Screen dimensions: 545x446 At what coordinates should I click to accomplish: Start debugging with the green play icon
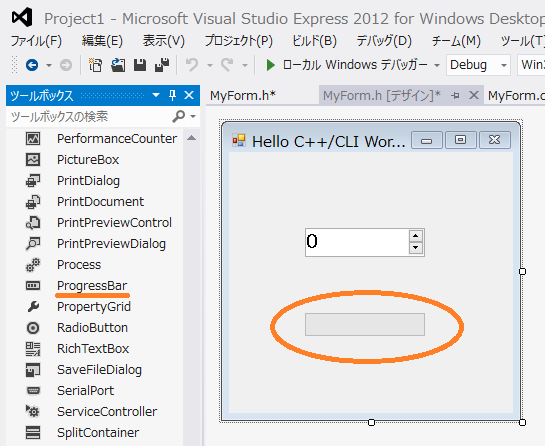tap(270, 65)
